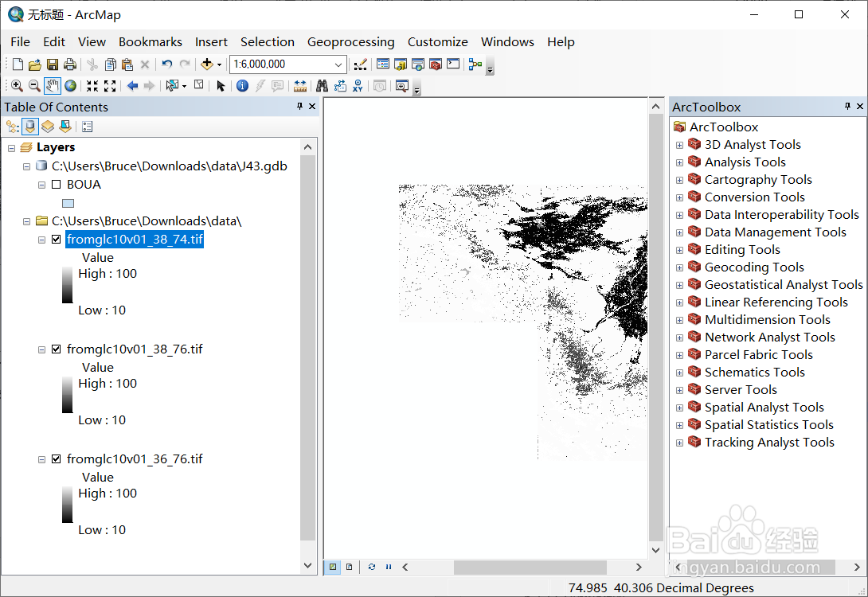
Task: Select the Tracking Analyst Tools toolbox
Action: click(x=769, y=443)
